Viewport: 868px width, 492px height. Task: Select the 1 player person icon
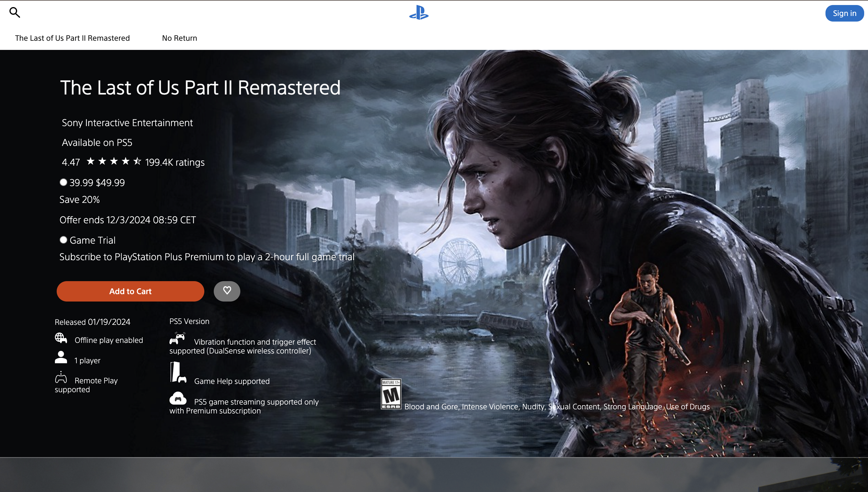[x=61, y=358]
